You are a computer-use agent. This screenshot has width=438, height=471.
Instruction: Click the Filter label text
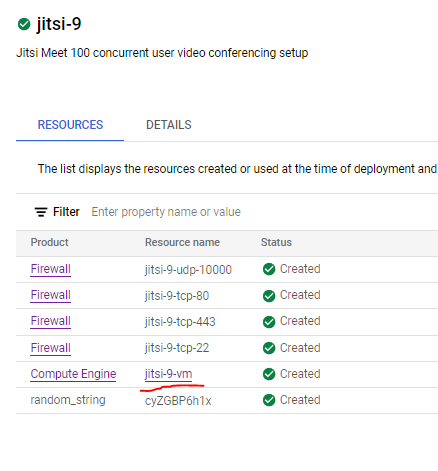click(66, 212)
